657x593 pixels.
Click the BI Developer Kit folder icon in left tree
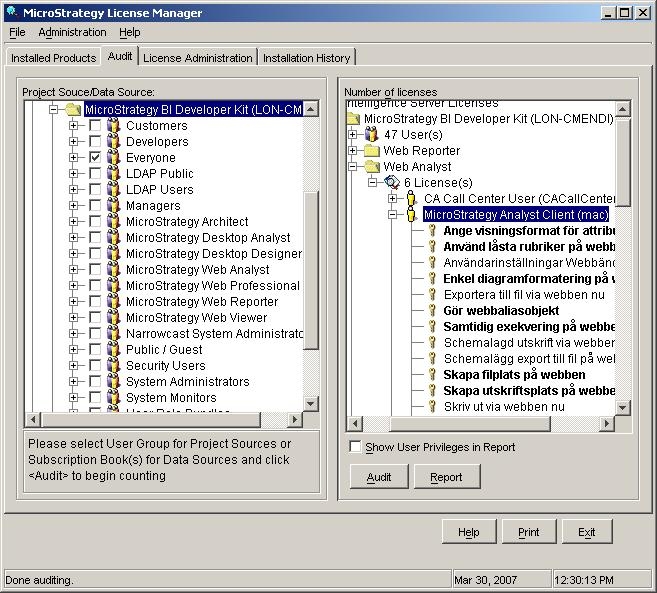(x=73, y=109)
